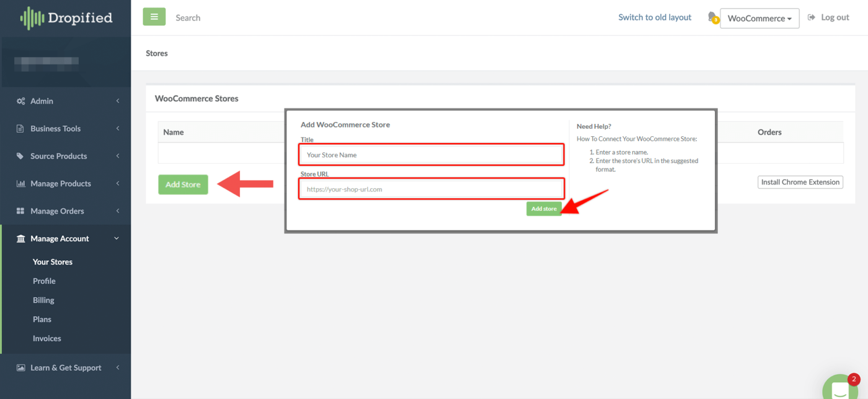
Task: Toggle the hamburger menu button
Action: coord(154,17)
